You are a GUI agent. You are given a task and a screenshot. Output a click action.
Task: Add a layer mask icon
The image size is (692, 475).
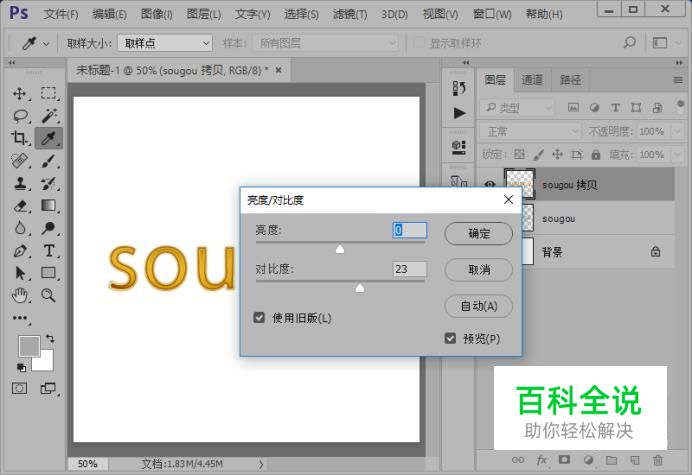click(564, 460)
